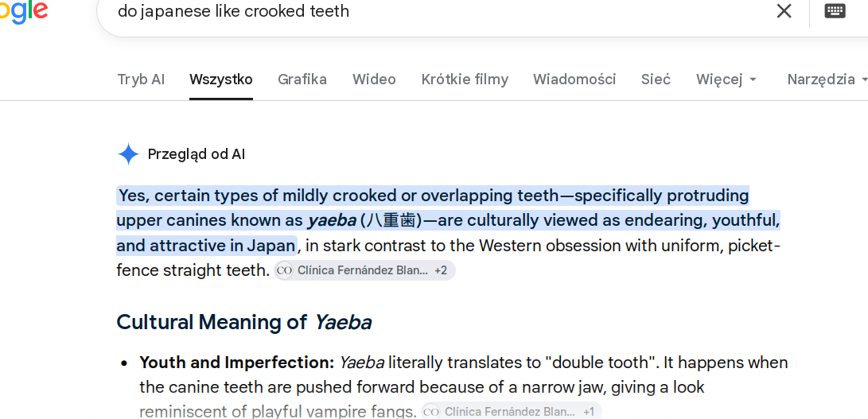Open the on-screen keyboard icon
868x419 pixels.
click(x=835, y=10)
